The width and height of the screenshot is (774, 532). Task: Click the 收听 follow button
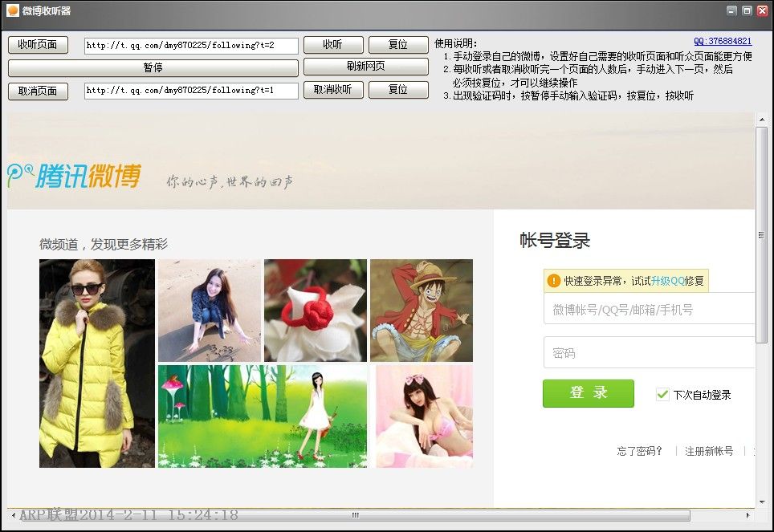pos(333,44)
